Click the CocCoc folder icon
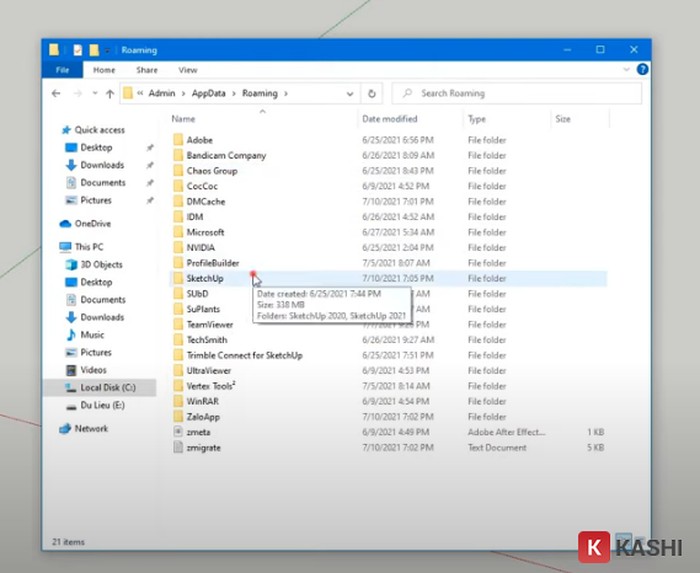The height and width of the screenshot is (573, 700). (178, 186)
